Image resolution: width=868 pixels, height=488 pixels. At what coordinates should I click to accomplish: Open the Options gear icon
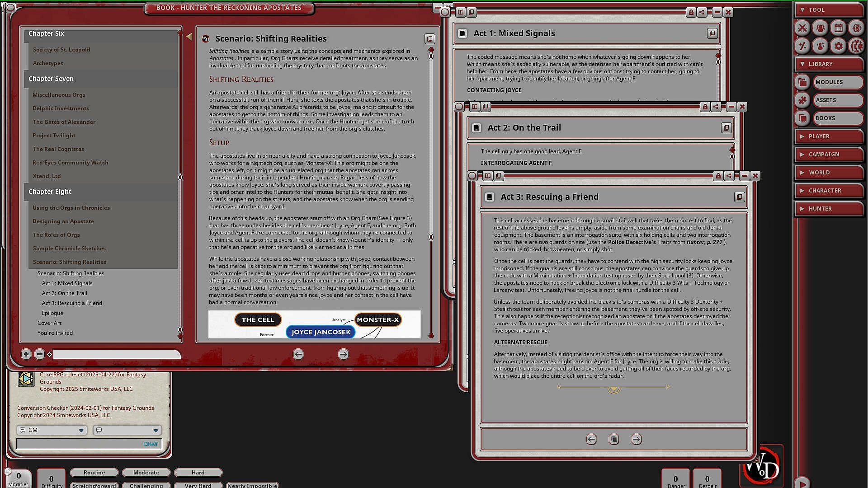point(838,46)
